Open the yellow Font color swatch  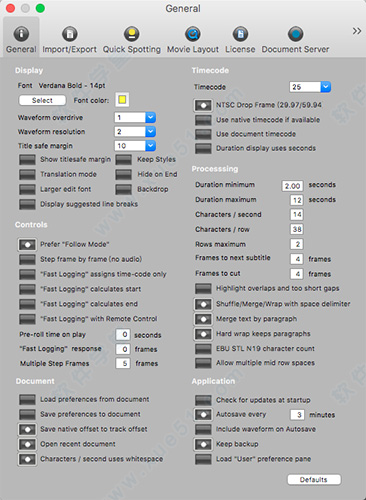coord(122,100)
